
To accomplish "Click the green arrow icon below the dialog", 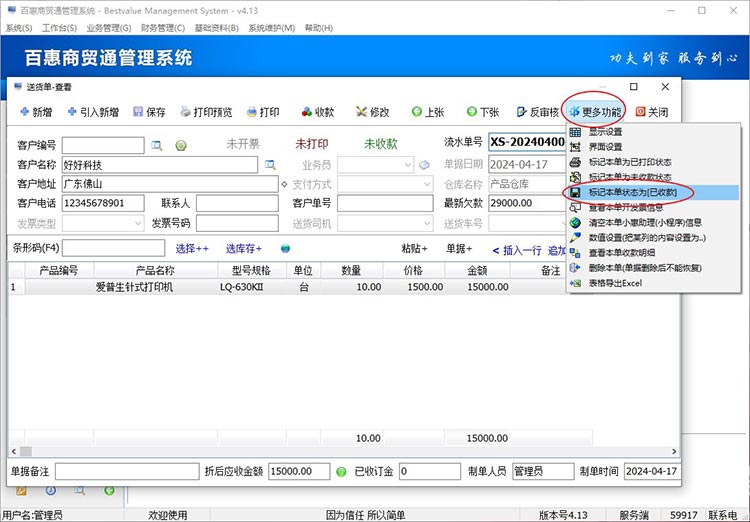I will pos(110,490).
